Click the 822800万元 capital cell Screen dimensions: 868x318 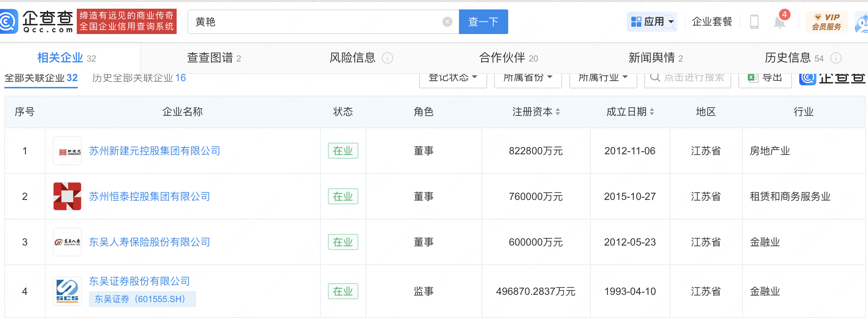point(536,151)
